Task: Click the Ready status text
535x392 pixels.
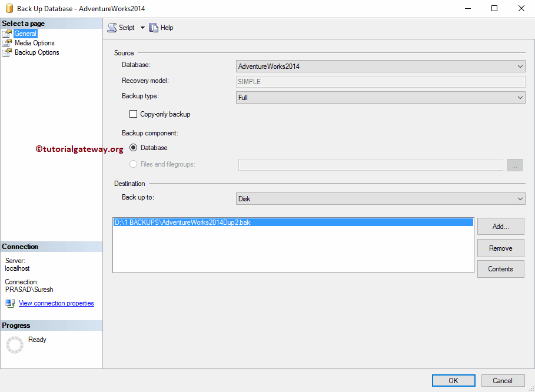Action: [x=37, y=340]
